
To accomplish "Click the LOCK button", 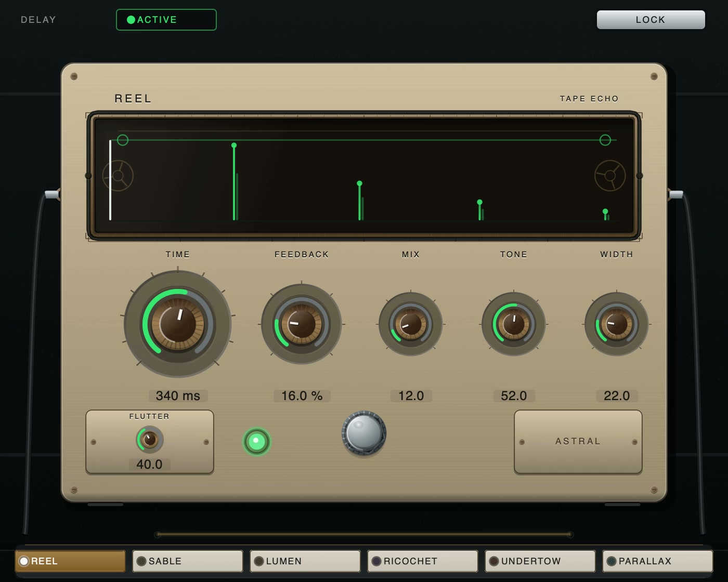I will click(x=651, y=20).
